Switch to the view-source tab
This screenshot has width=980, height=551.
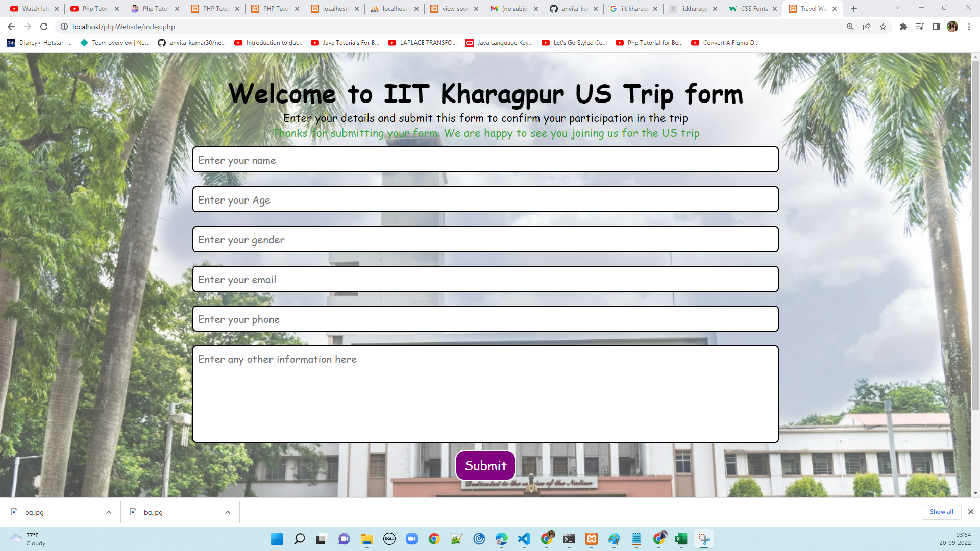click(x=454, y=9)
